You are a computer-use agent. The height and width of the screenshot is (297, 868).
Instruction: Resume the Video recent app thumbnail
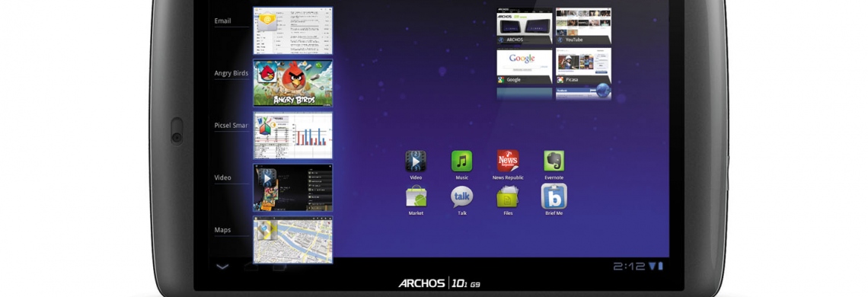(293, 187)
